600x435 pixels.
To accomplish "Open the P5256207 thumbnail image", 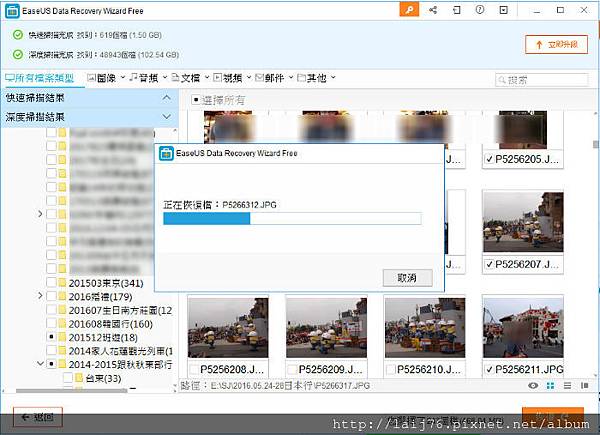I will [523, 222].
